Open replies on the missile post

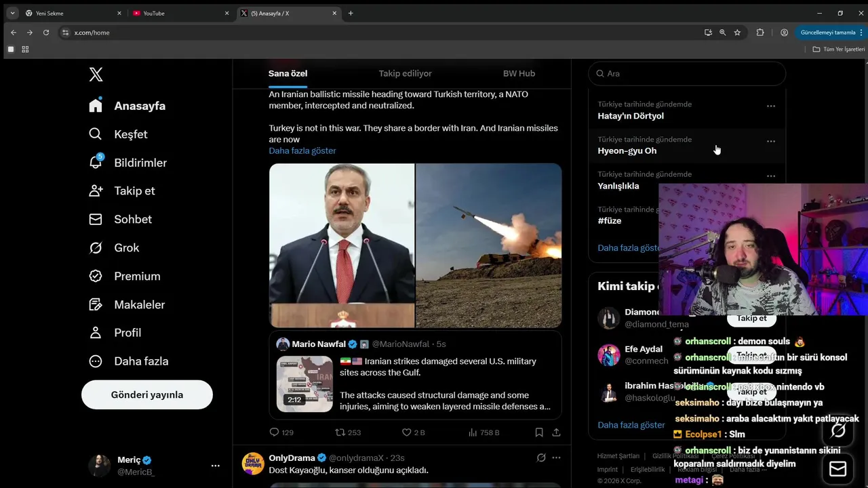click(x=274, y=432)
